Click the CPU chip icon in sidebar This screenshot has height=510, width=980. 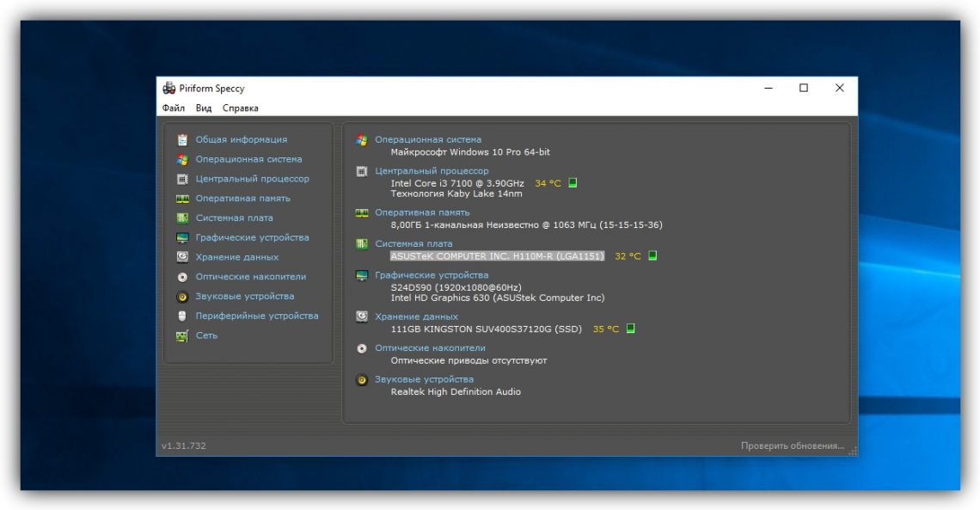coord(182,179)
